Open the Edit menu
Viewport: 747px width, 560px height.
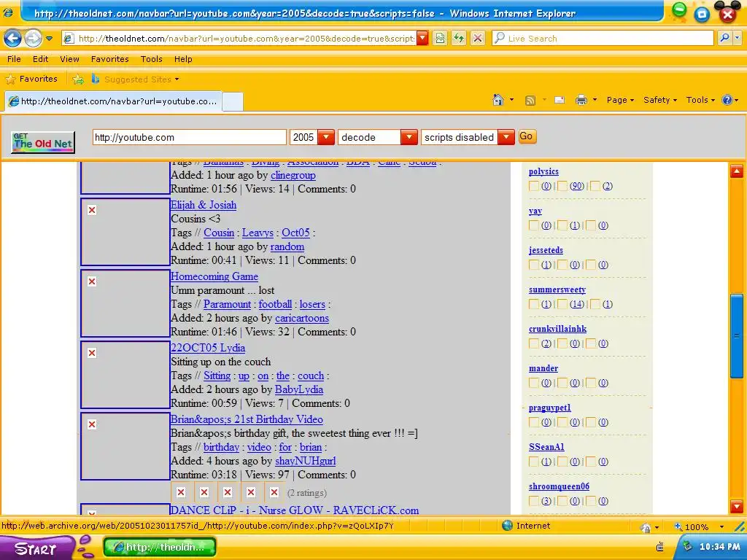tap(41, 59)
